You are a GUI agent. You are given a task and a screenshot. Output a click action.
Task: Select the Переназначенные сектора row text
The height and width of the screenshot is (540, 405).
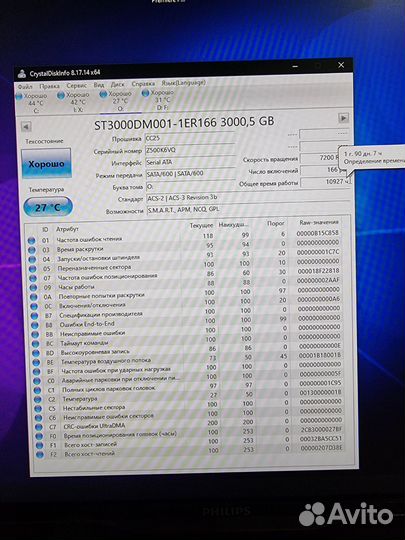point(94,268)
